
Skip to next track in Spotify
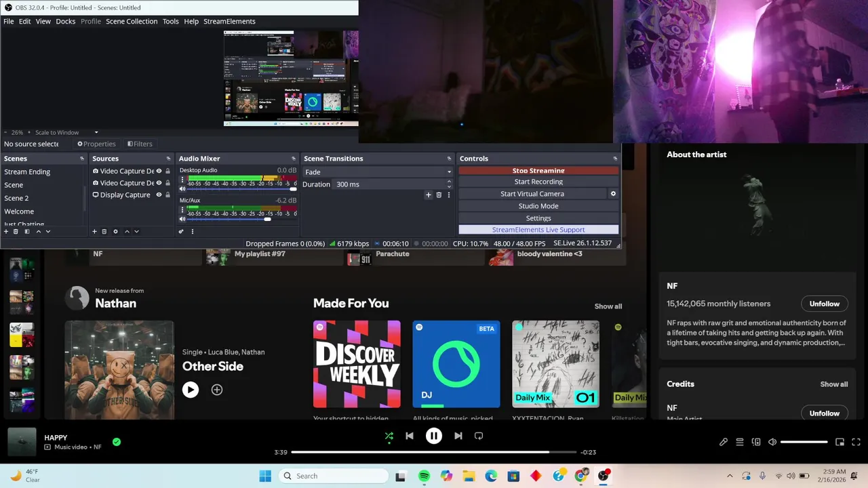point(458,436)
